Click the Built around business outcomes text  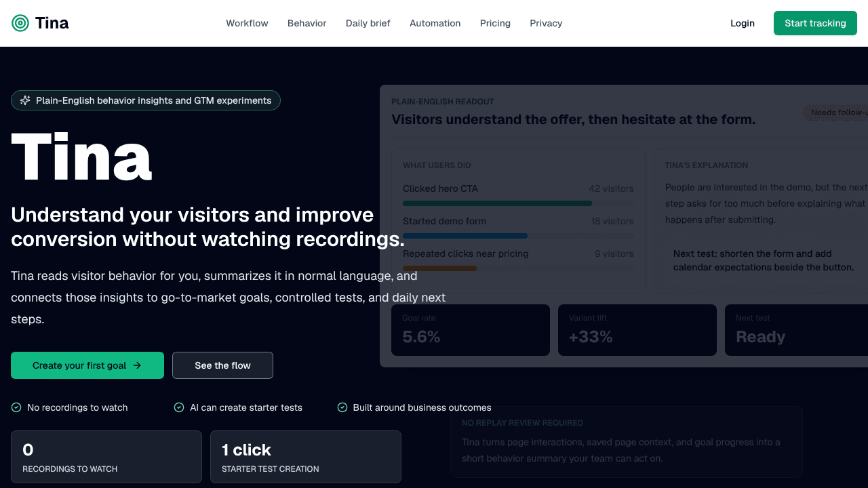click(x=422, y=407)
